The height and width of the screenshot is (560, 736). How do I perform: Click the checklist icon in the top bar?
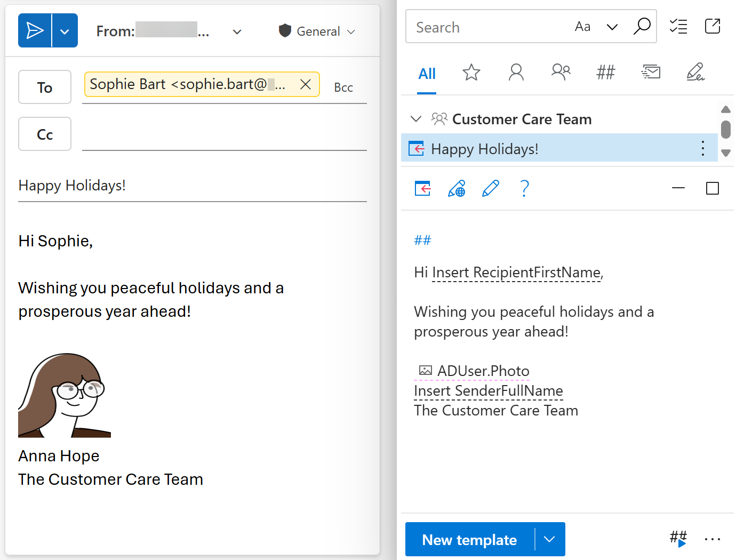(x=678, y=26)
